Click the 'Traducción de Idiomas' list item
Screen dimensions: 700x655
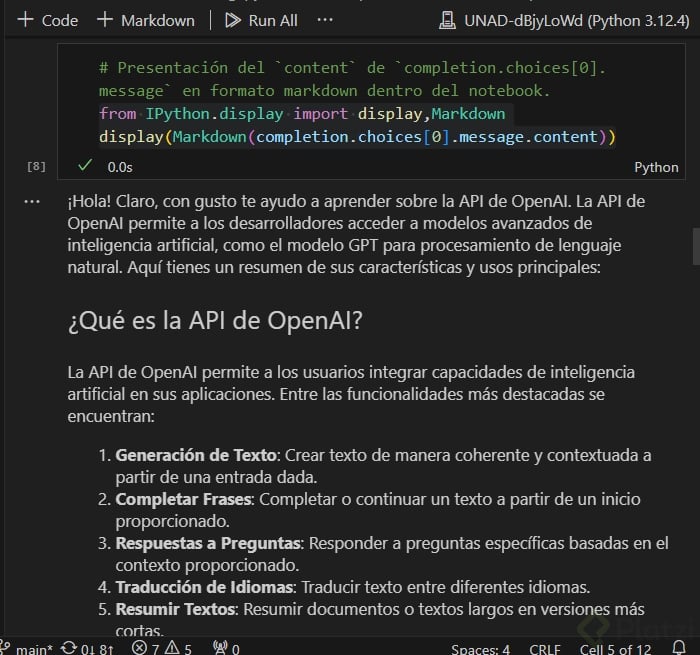point(344,587)
